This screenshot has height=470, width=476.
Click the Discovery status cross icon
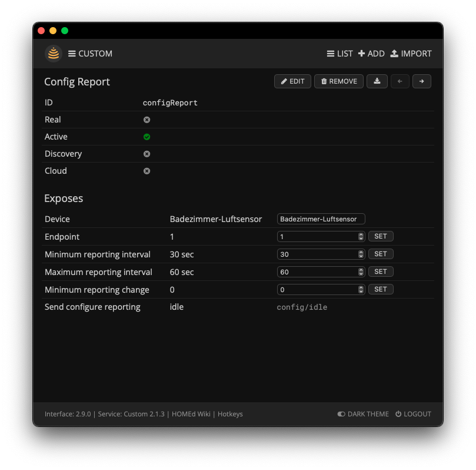[x=147, y=154]
